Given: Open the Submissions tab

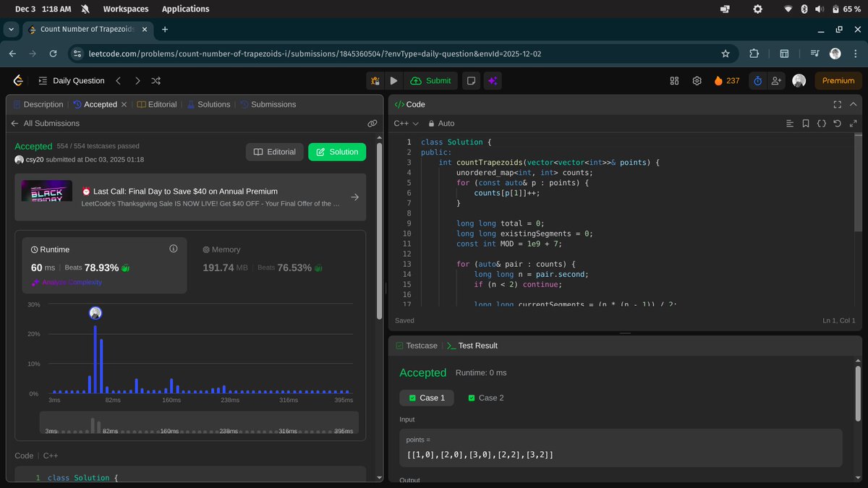Looking at the screenshot, I should point(268,104).
